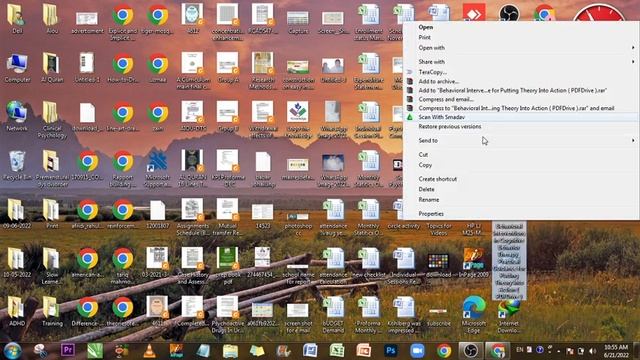
Task: Select the Clinical Psychology folder
Action: pos(52,113)
